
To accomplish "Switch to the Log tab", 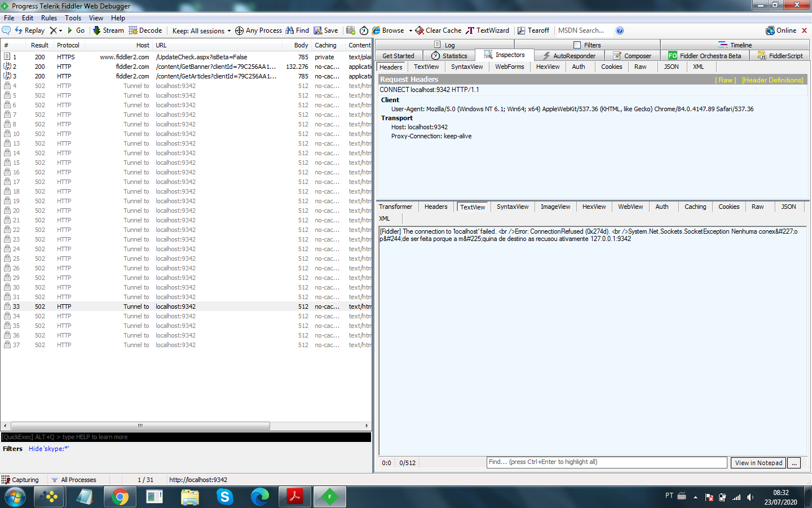I will coord(444,45).
